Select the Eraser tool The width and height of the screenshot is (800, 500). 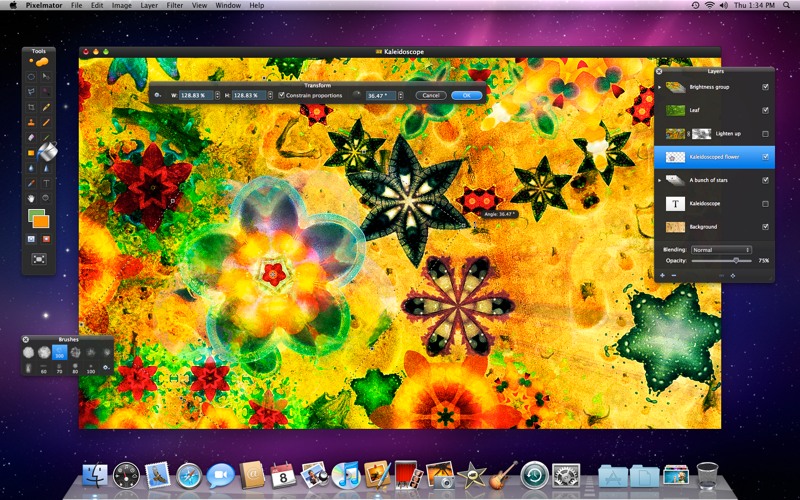32,137
